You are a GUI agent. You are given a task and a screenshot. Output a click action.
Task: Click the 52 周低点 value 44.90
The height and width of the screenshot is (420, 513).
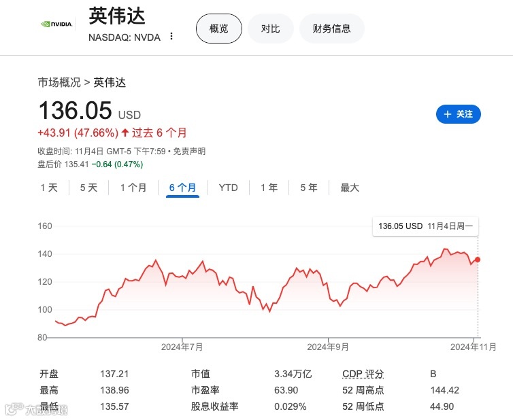click(442, 406)
